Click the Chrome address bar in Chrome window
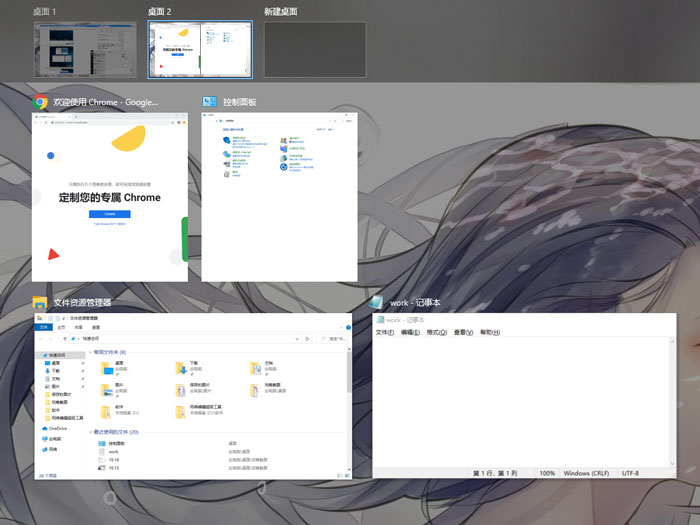 (112, 122)
